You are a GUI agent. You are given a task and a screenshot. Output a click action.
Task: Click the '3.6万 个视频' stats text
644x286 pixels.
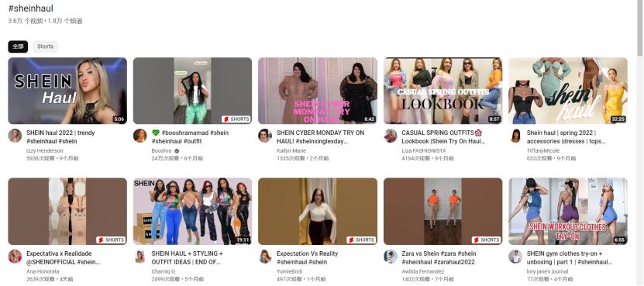tap(25, 21)
